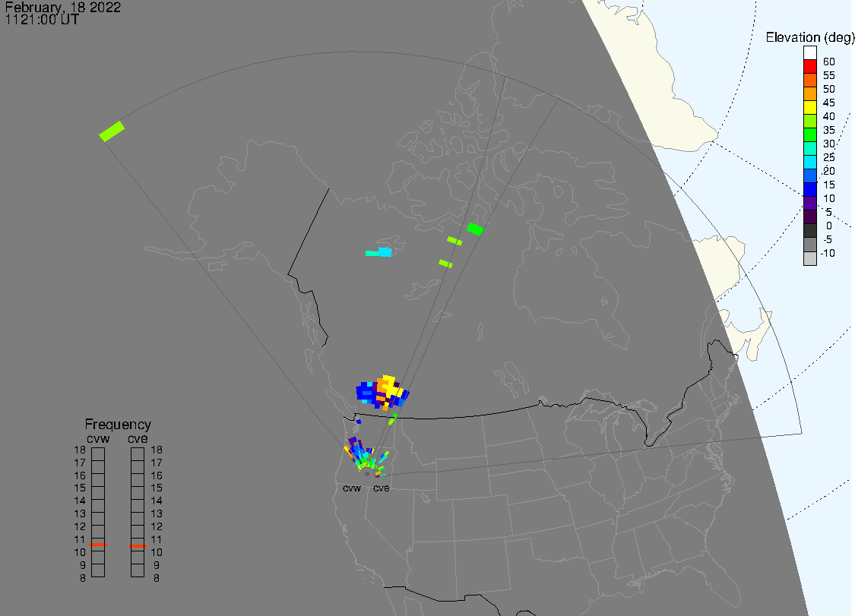Click the "35" elevation scale label
Viewport: 855px width, 616px height.
click(x=829, y=130)
